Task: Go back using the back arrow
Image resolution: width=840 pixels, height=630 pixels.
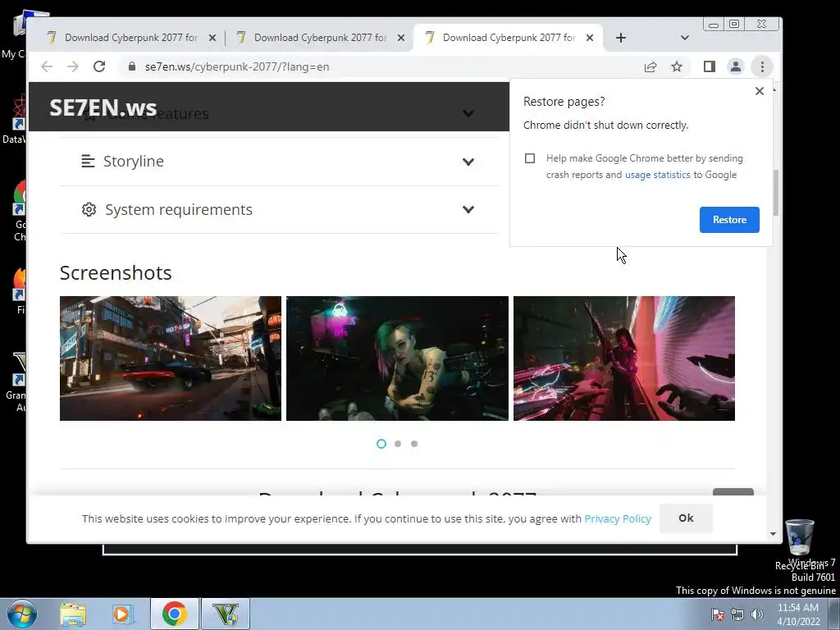Action: pos(47,66)
